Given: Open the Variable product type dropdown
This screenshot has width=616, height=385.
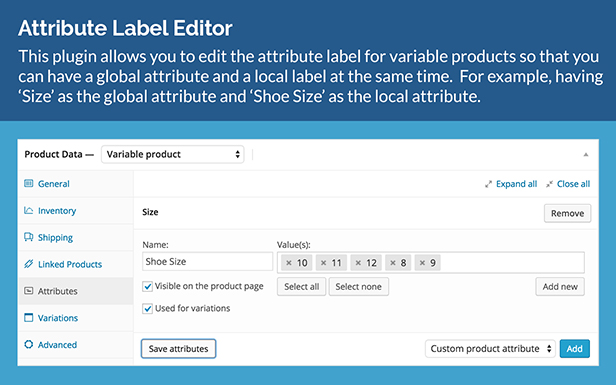Looking at the screenshot, I should [x=172, y=154].
